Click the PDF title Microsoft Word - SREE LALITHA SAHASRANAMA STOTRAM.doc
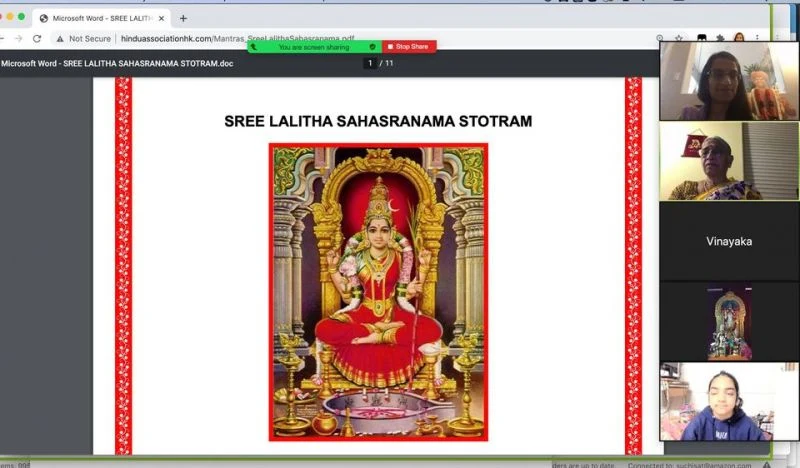The width and height of the screenshot is (800, 468). (117, 63)
